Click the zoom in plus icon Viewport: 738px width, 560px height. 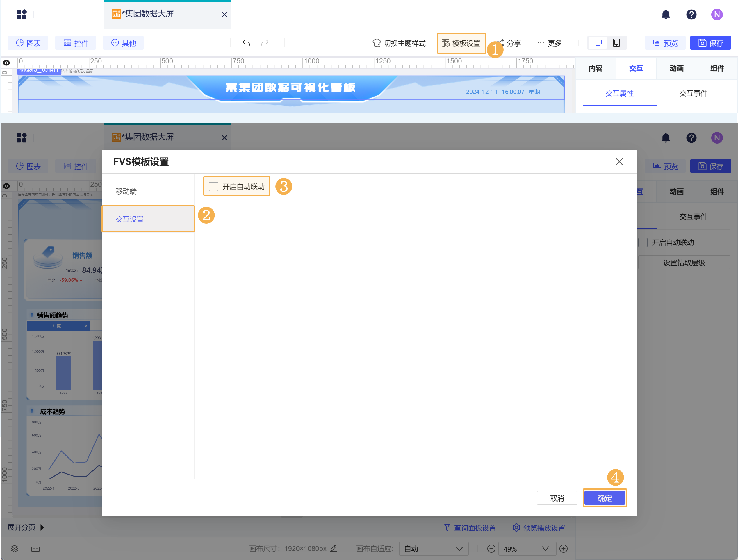564,549
